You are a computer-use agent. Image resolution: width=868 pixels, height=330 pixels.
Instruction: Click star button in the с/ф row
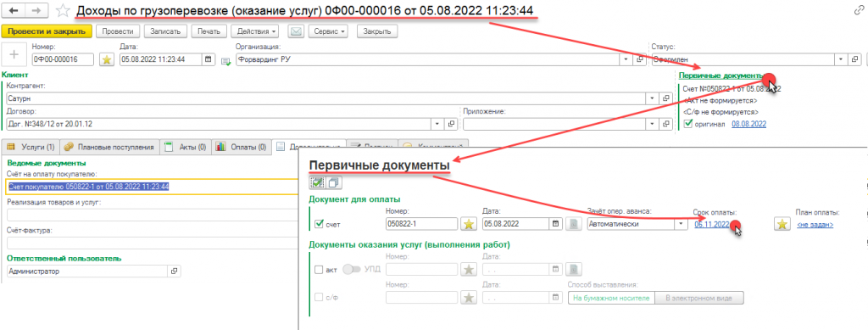pos(470,297)
